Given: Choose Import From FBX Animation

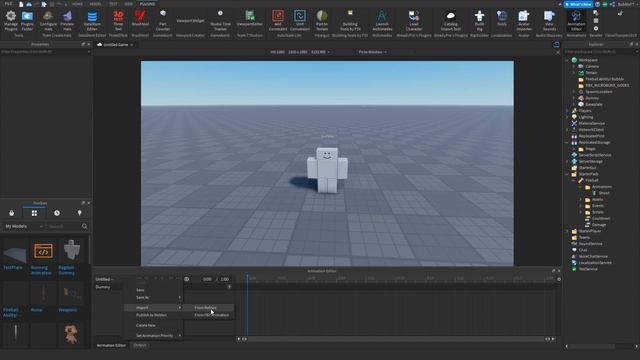Looking at the screenshot, I should point(209,315).
